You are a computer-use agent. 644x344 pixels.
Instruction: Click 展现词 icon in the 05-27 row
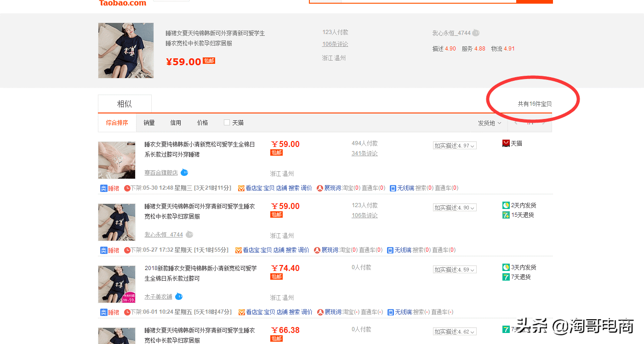(317, 250)
